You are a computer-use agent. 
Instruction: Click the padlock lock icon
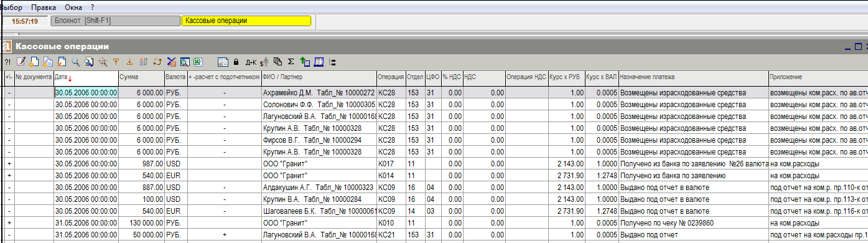pyautogui.click(x=236, y=62)
